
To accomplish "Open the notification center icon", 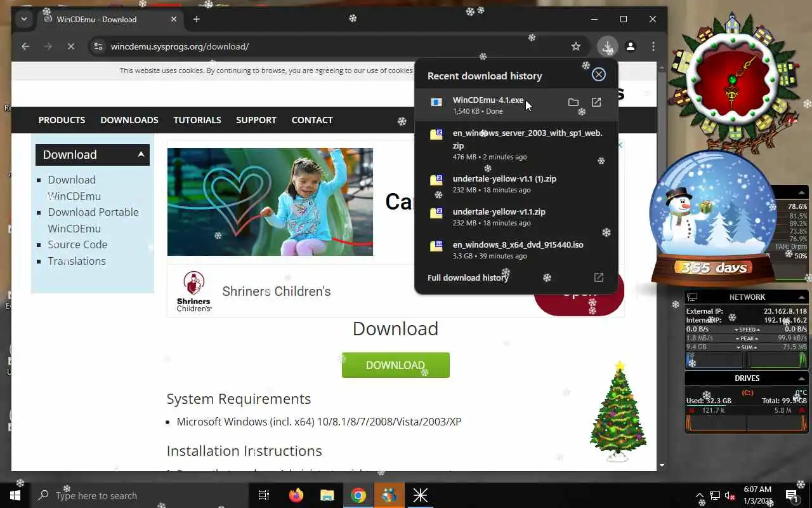I will tap(792, 495).
